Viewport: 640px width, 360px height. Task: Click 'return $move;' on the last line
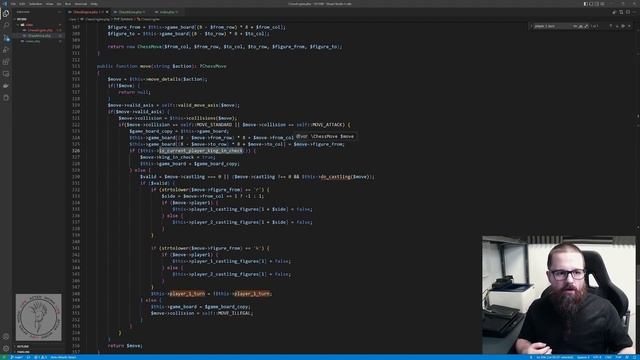point(125,346)
